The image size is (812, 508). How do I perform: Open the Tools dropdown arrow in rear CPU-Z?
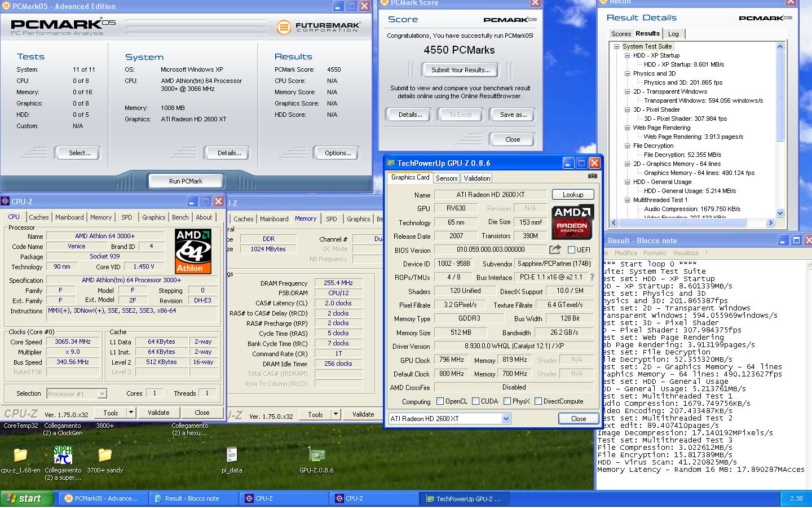click(x=336, y=414)
